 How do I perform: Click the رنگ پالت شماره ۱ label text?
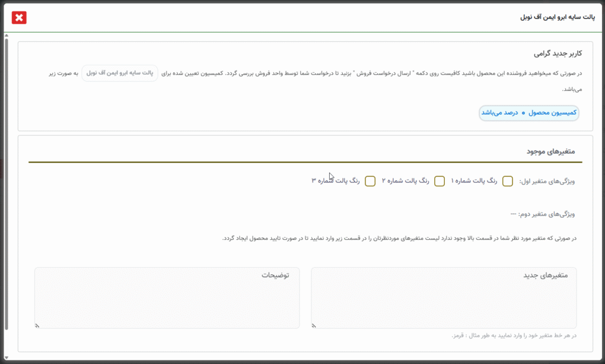click(474, 181)
